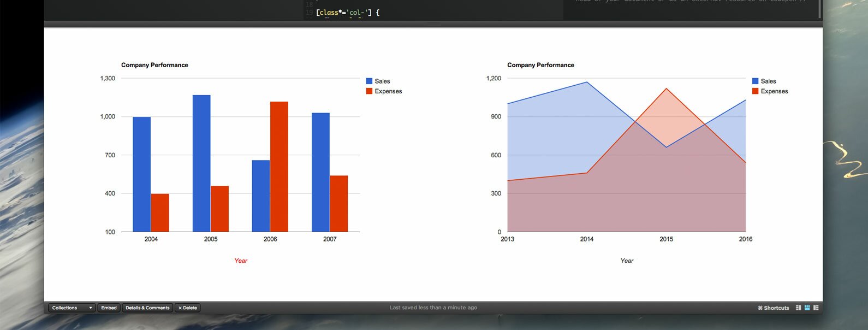Click the 'Last saved less than a minute ago' status
Screen dimensions: 868x330
point(433,308)
